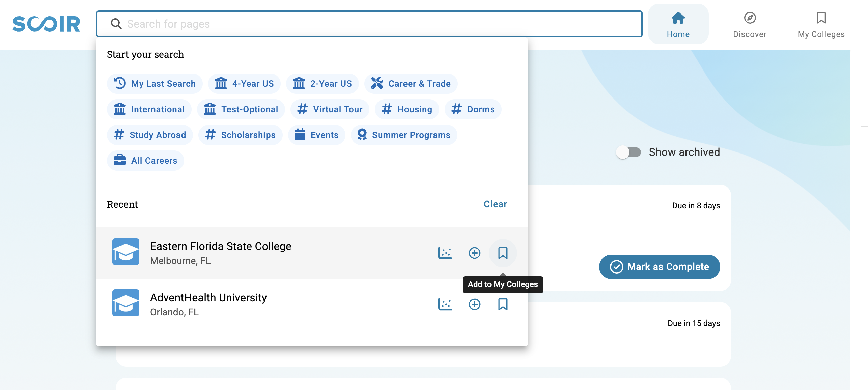Click plus icon for AdventHealth University
Viewport: 868px width, 390px height.
(x=474, y=304)
